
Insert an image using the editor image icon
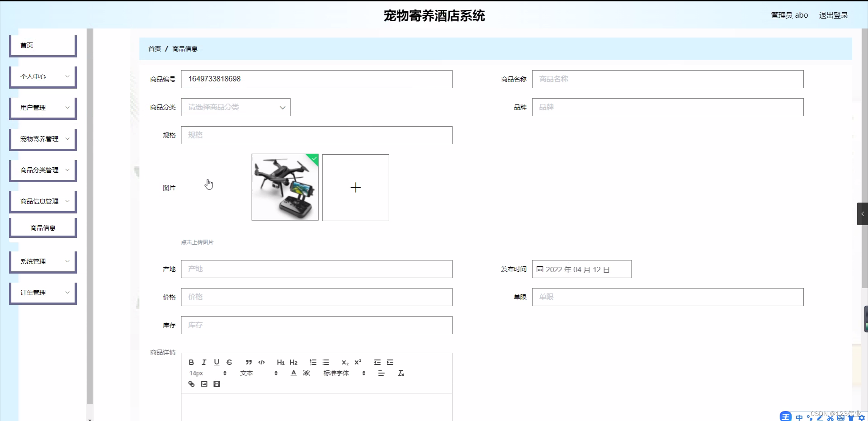pos(204,384)
